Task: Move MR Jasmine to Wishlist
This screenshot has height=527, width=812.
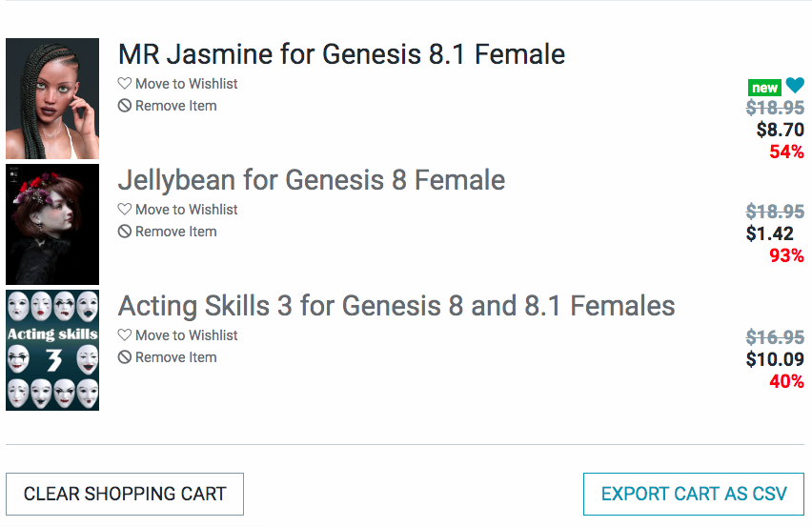Action: [x=186, y=84]
